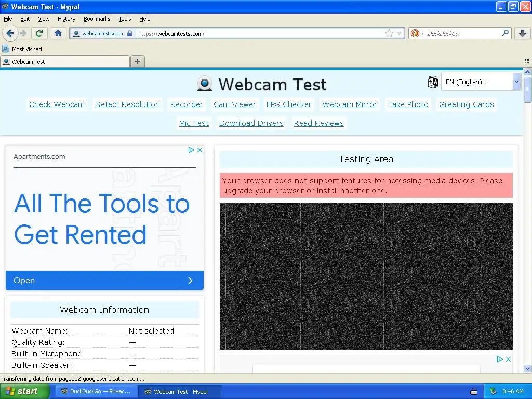Image resolution: width=532 pixels, height=399 pixels.
Task: Click the 'Quality Rating:' row label
Action: click(x=38, y=342)
